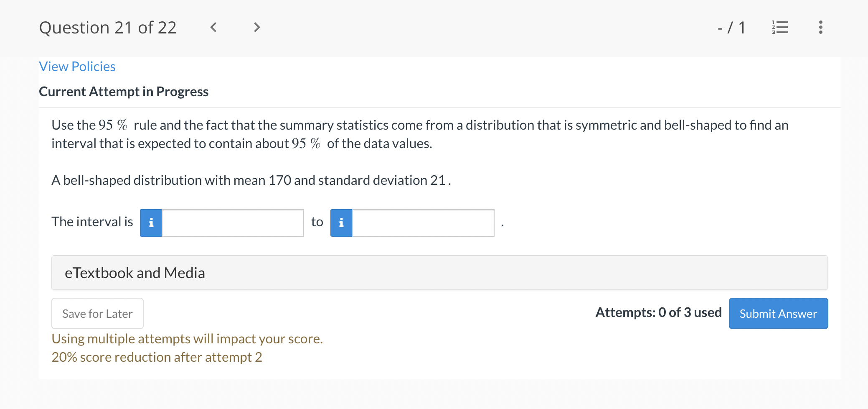This screenshot has width=868, height=409.
Task: Click "The interval is" label
Action: [92, 222]
